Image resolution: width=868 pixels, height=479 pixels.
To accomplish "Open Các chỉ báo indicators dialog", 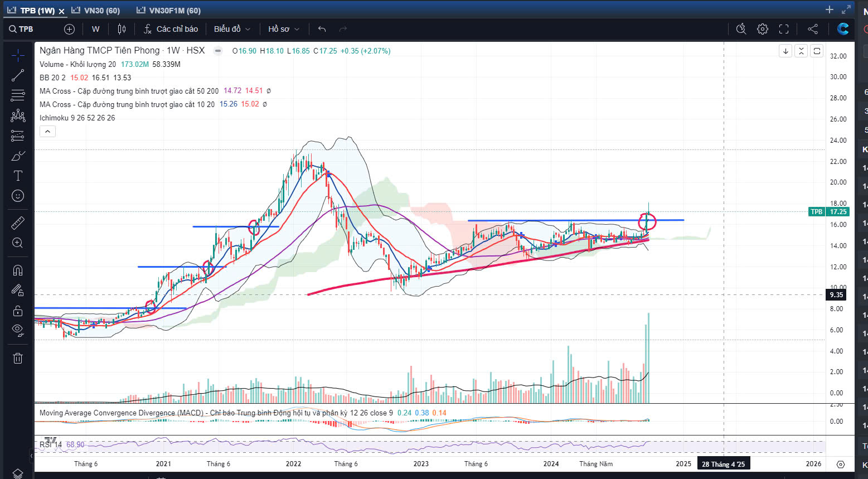I will click(171, 29).
